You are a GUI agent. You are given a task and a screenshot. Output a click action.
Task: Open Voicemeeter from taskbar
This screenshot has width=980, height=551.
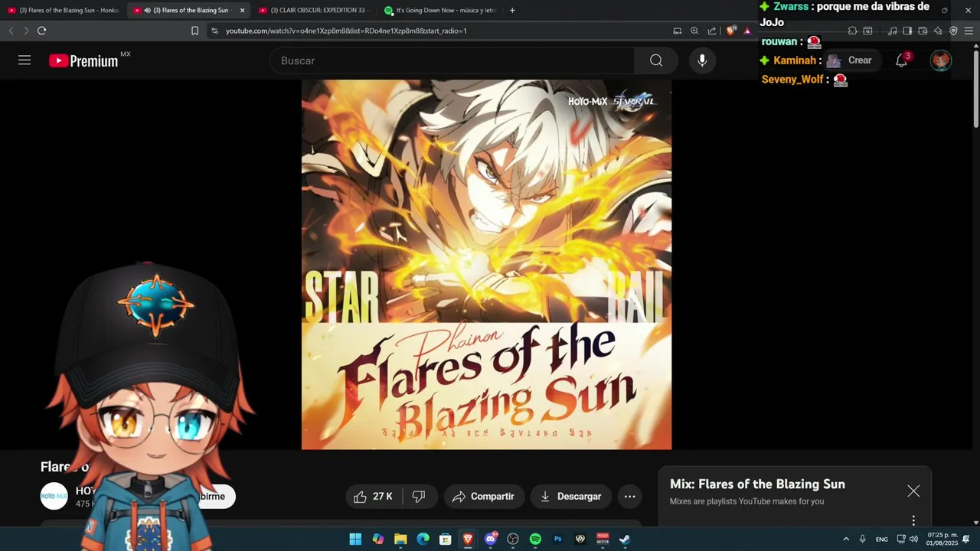click(603, 539)
